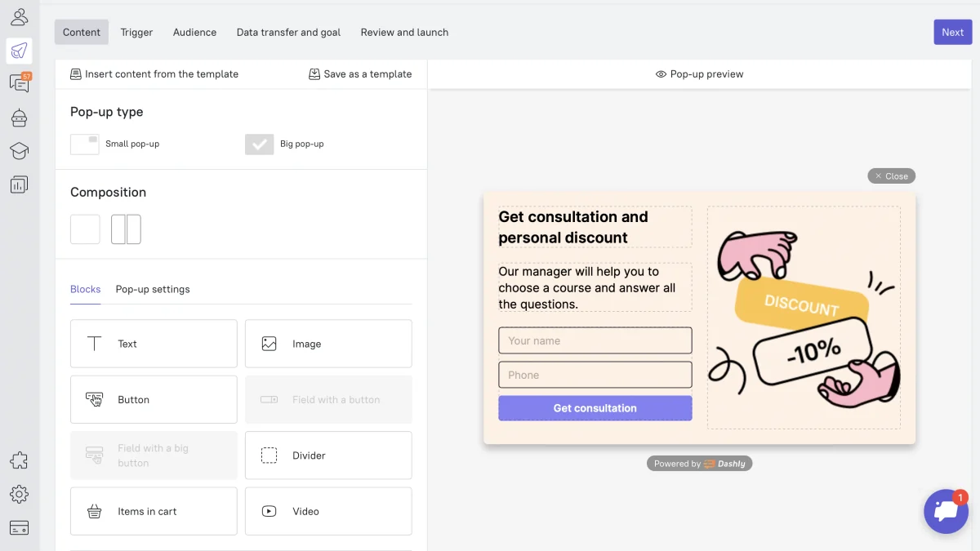Open the conversations inbox icon with badge
This screenshot has height=551, width=980.
pyautogui.click(x=19, y=83)
